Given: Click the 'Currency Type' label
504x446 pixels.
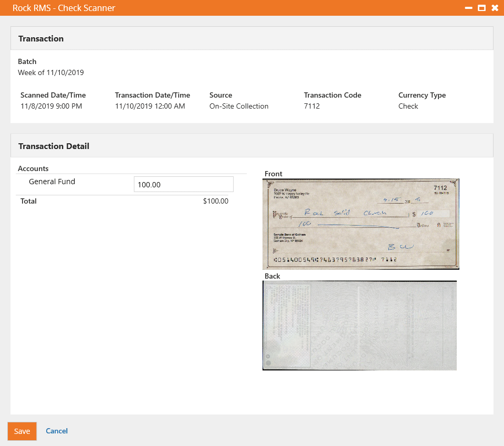Looking at the screenshot, I should coord(422,95).
